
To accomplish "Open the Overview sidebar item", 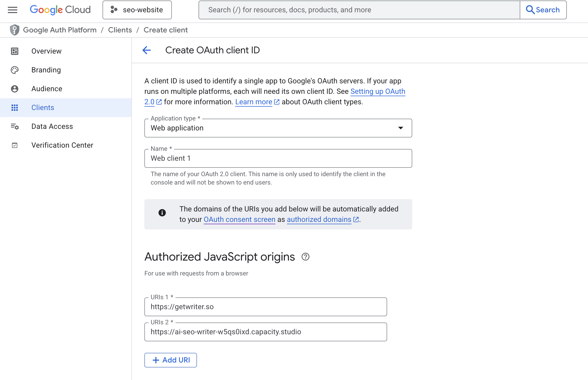I will [66, 51].
